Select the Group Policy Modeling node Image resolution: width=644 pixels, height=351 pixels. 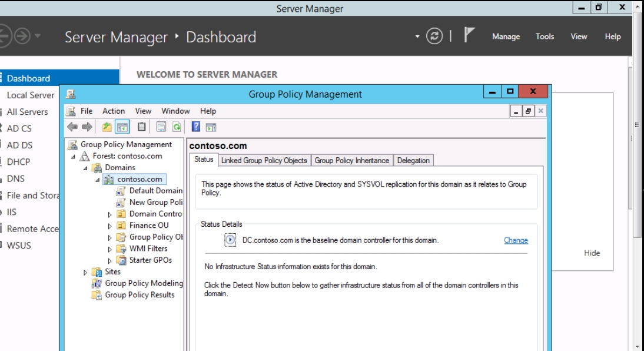click(x=144, y=283)
